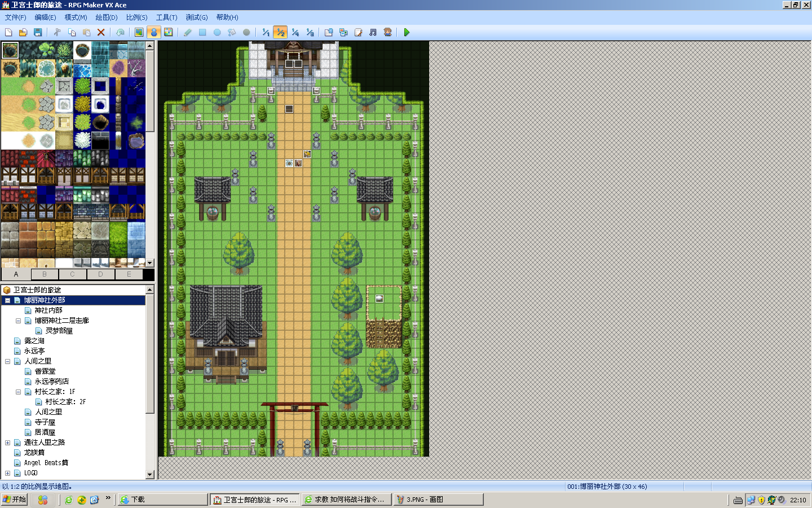This screenshot has width=812, height=508.
Task: Collapse the 博丽神社外部 map tree node
Action: (7, 300)
